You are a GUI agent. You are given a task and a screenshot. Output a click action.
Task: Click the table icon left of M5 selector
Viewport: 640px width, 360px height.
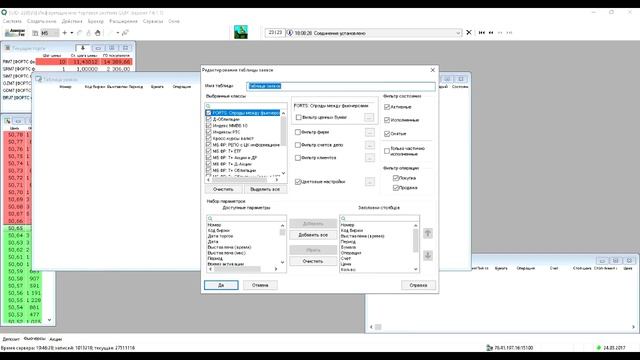[35, 33]
